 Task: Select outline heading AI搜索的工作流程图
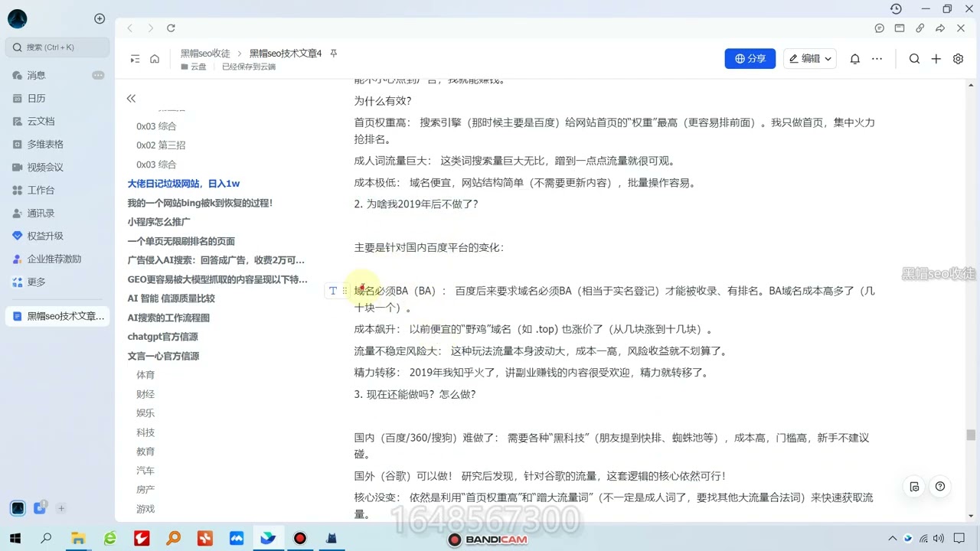[168, 318]
